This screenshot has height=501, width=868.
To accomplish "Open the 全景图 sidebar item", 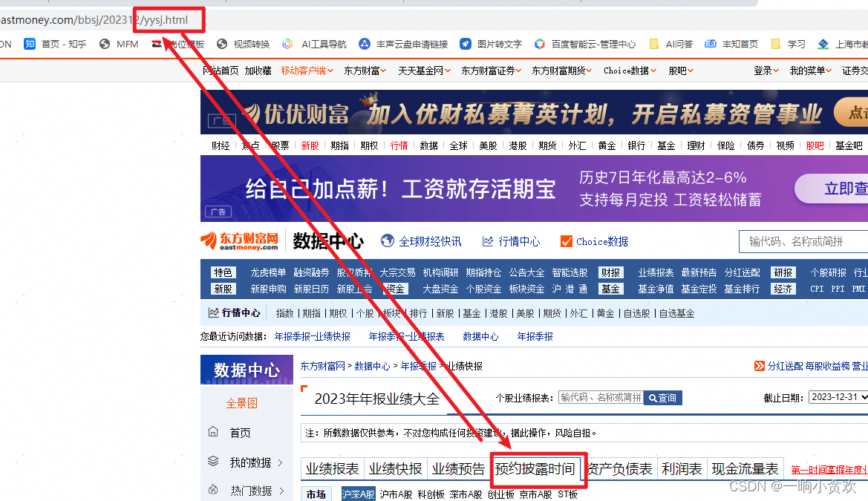I will [x=242, y=403].
